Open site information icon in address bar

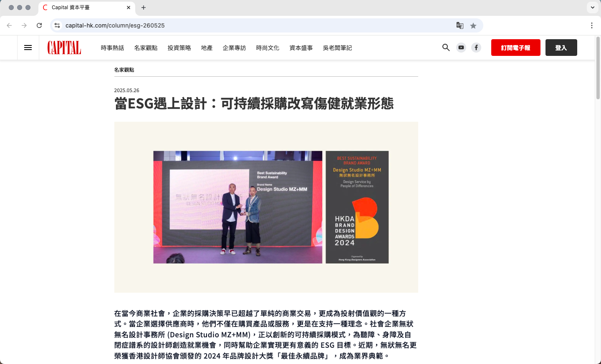57,25
